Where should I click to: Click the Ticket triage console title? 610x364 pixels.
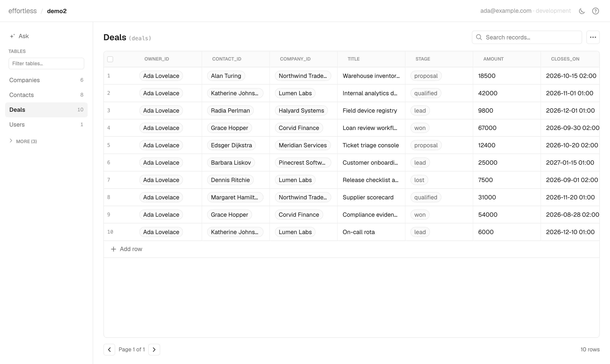point(371,145)
